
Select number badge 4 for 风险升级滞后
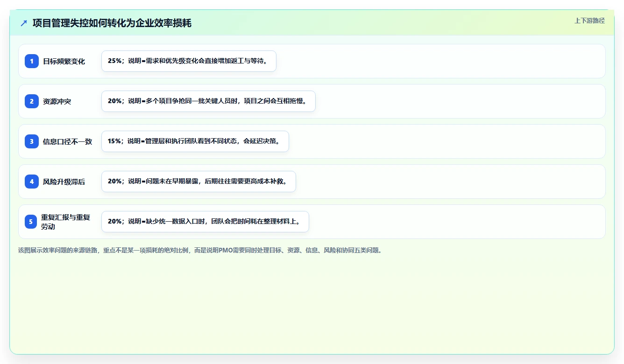[x=32, y=182]
